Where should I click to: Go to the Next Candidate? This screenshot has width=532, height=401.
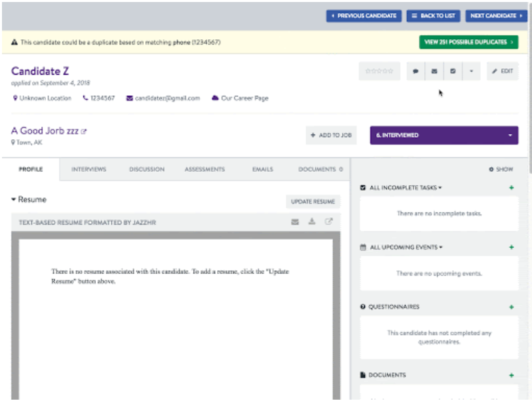click(496, 15)
